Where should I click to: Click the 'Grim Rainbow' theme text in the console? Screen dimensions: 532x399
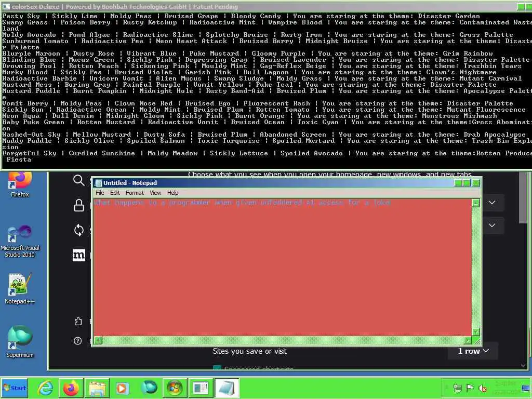point(468,54)
